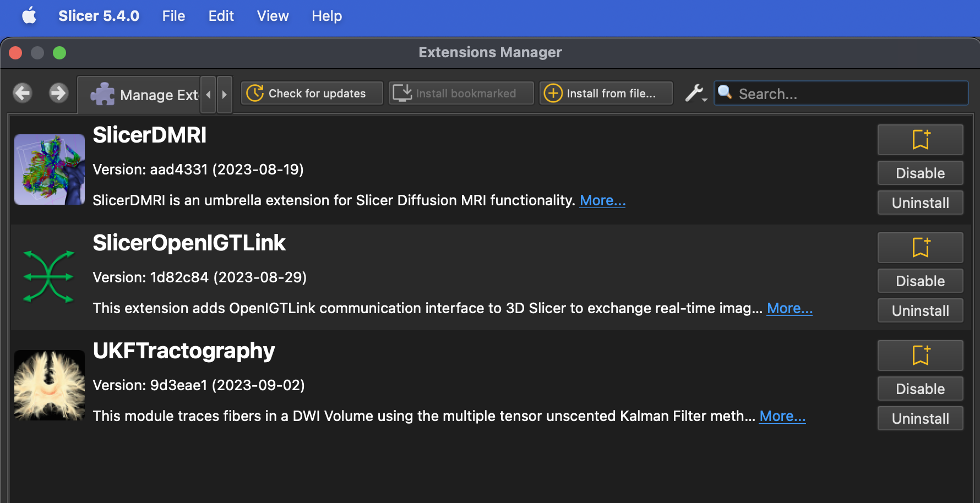Click the search magnifier icon
980x503 pixels.
tap(725, 94)
